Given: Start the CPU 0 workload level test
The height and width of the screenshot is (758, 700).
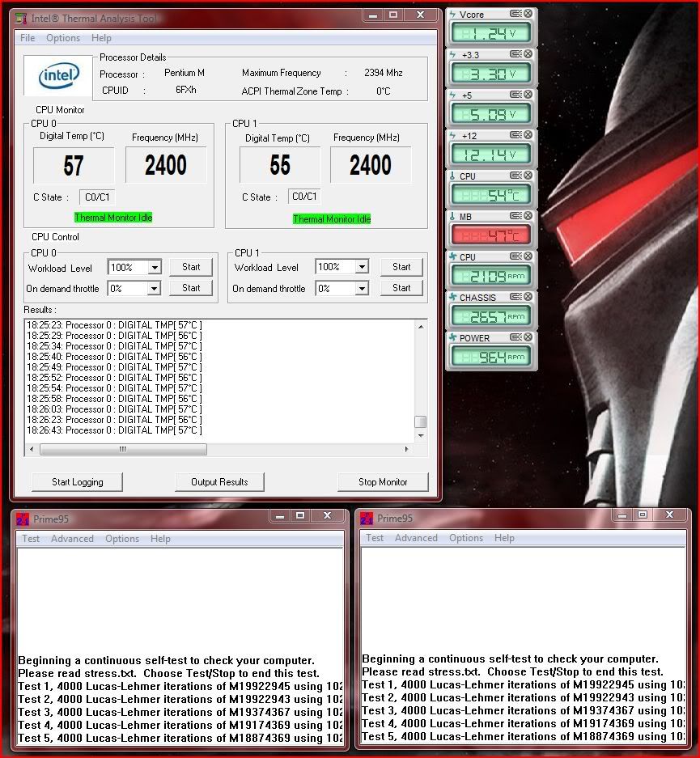Looking at the screenshot, I should (x=191, y=267).
